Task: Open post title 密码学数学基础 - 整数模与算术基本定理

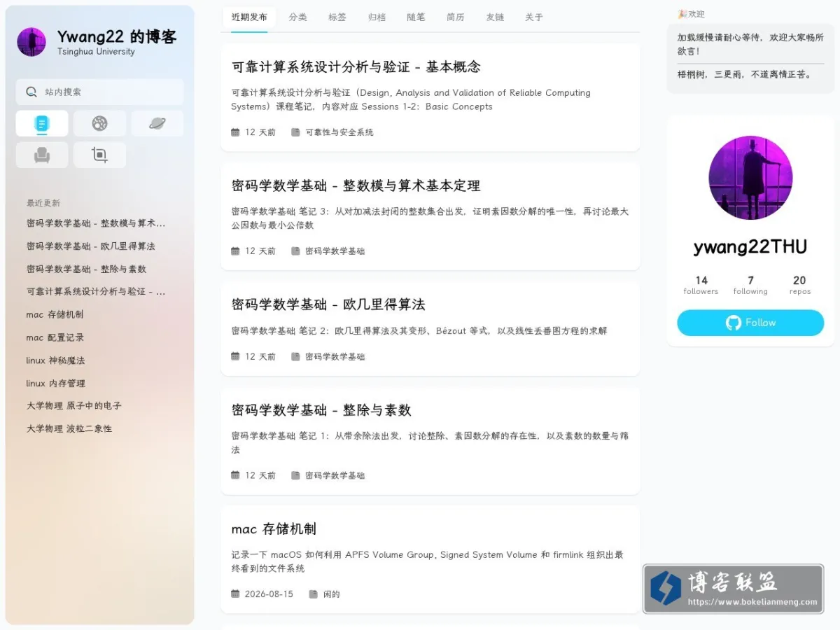Action: click(356, 186)
